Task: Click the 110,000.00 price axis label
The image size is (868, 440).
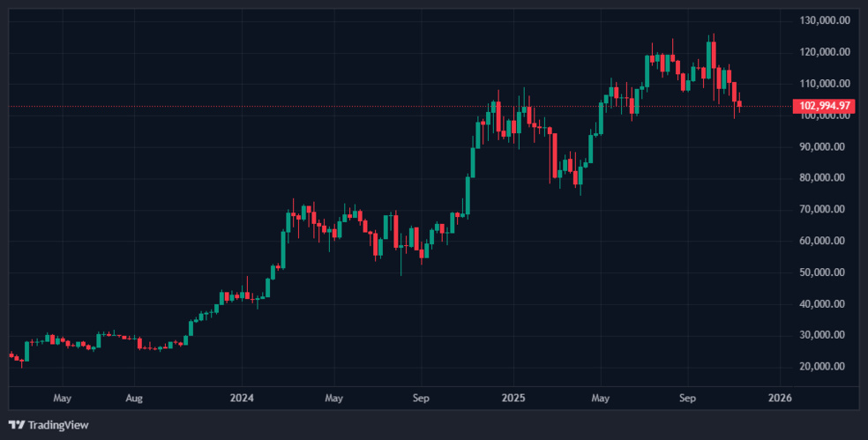Action: tap(825, 84)
